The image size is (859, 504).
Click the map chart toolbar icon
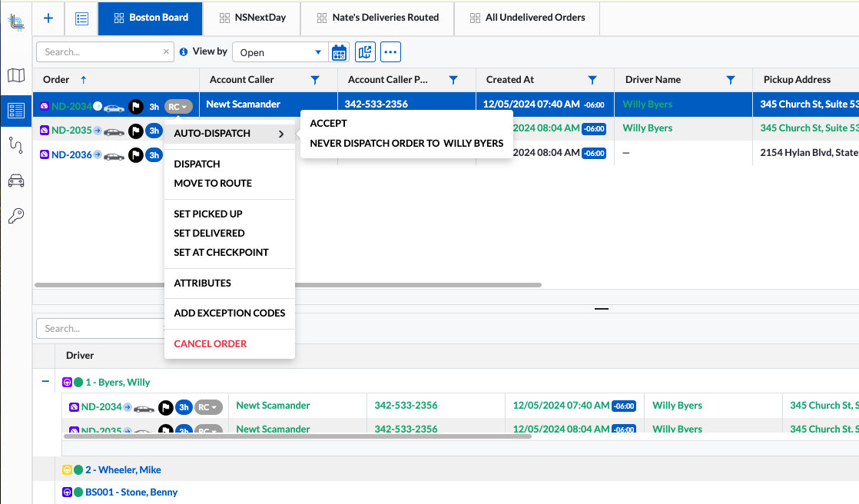365,52
